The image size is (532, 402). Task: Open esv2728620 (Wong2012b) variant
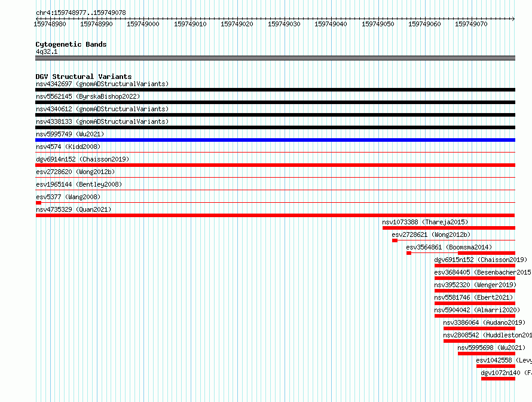click(75, 172)
